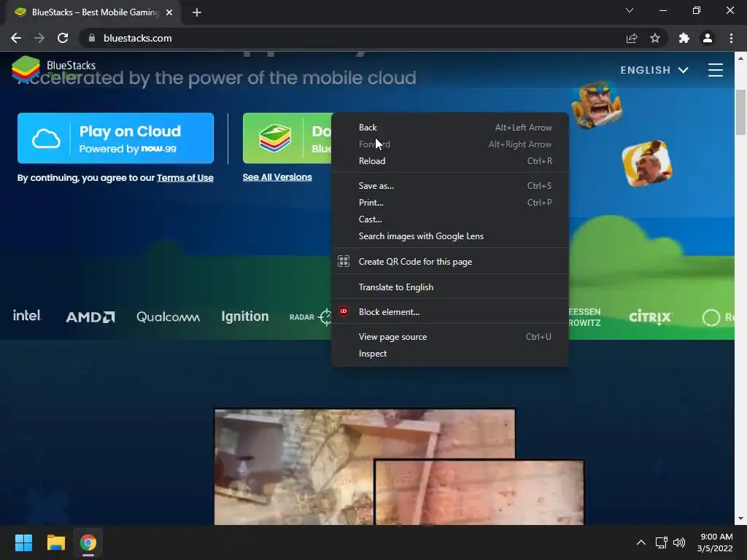Screen dimensions: 747x560
Task: Reload the page with the toolbar refresh icon
Action: pyautogui.click(x=63, y=38)
